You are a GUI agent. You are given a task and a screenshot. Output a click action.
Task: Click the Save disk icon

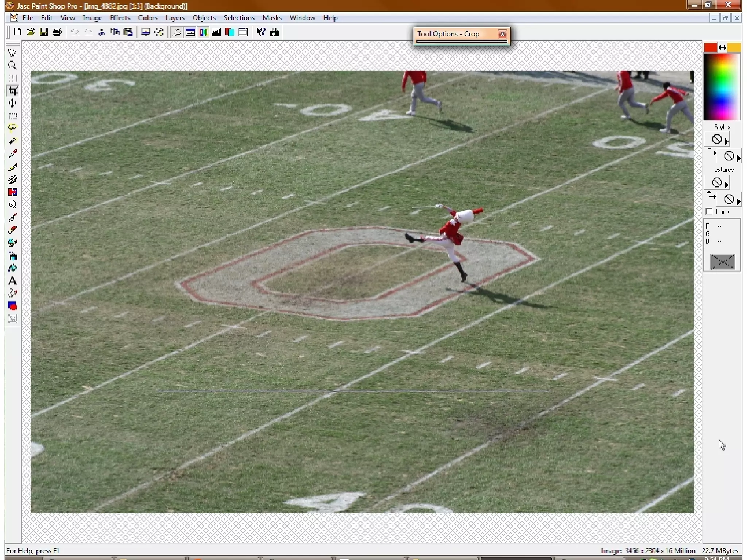pyautogui.click(x=44, y=32)
